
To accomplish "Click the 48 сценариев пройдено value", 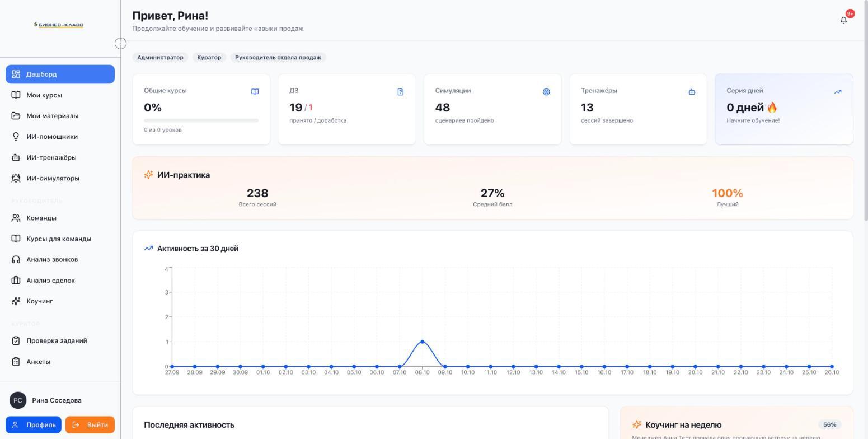I will click(443, 108).
